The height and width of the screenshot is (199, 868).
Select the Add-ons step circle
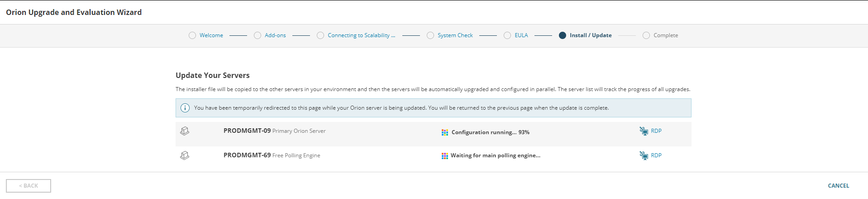(258, 35)
